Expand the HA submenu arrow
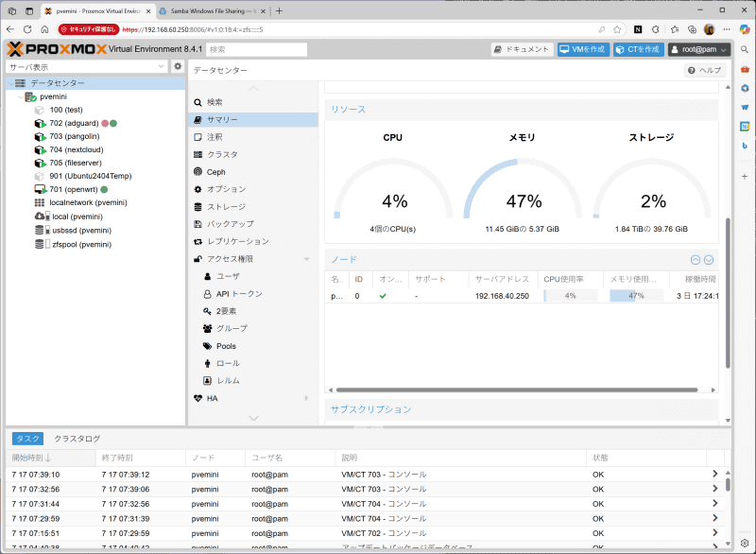756x554 pixels. point(306,398)
